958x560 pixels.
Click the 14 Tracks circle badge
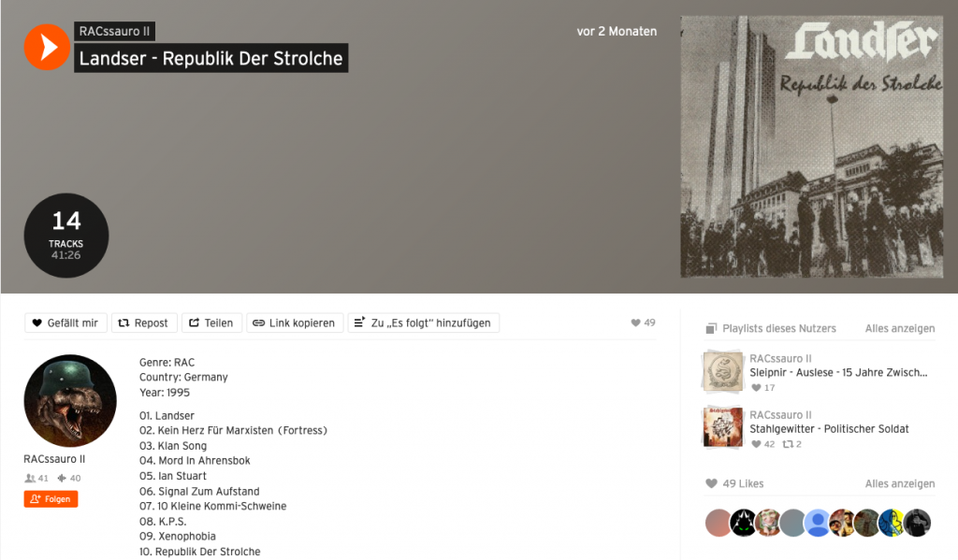[x=66, y=236]
